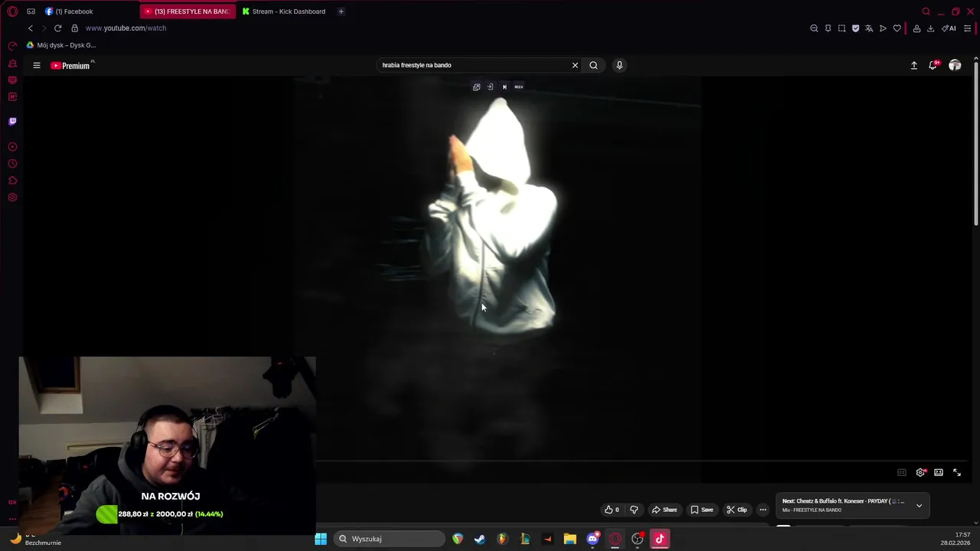The image size is (980, 551).
Task: Like the video with thumbs up
Action: pyautogui.click(x=612, y=510)
